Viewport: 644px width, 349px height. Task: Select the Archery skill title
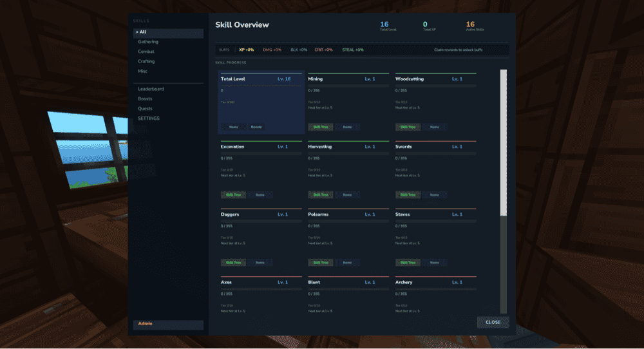[x=404, y=283]
